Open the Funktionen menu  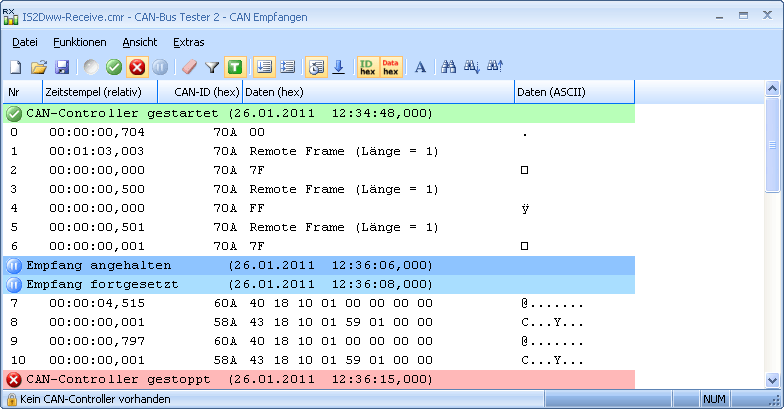click(x=80, y=42)
